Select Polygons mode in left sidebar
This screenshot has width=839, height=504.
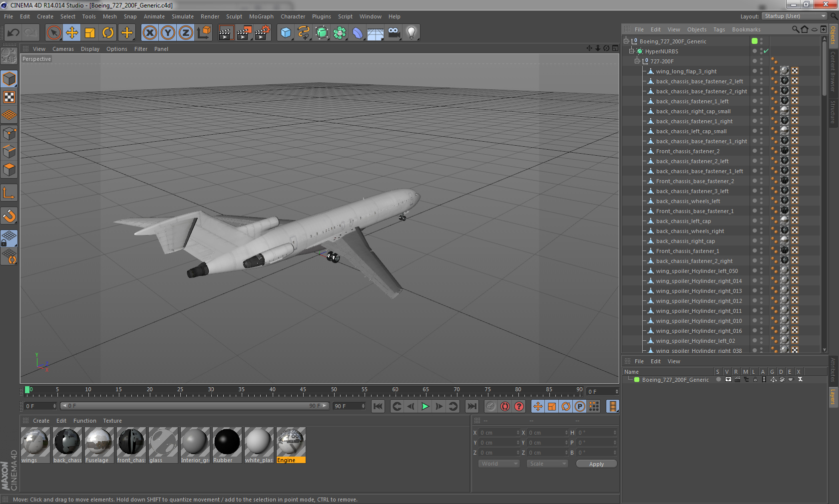(9, 169)
